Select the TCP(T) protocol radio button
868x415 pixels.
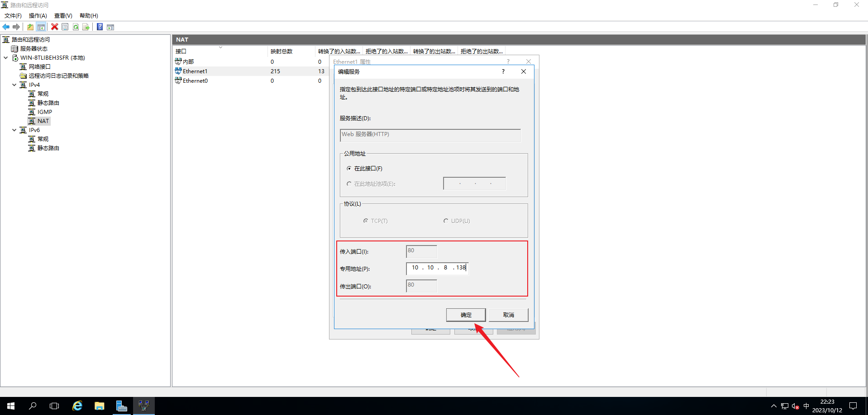point(366,221)
